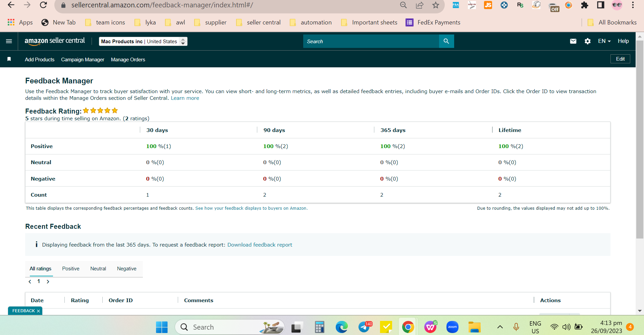Open File Explorer from taskbar
This screenshot has width=644, height=335.
[475, 327]
